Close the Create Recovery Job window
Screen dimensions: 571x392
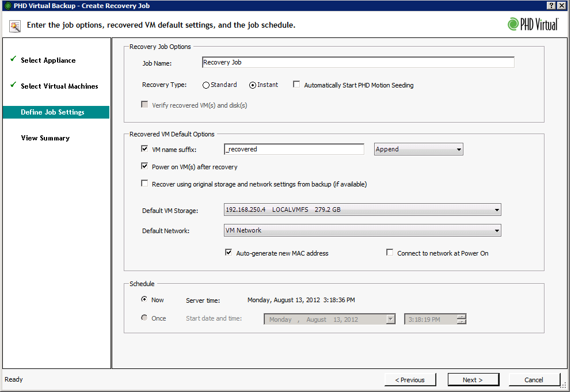pyautogui.click(x=562, y=5)
